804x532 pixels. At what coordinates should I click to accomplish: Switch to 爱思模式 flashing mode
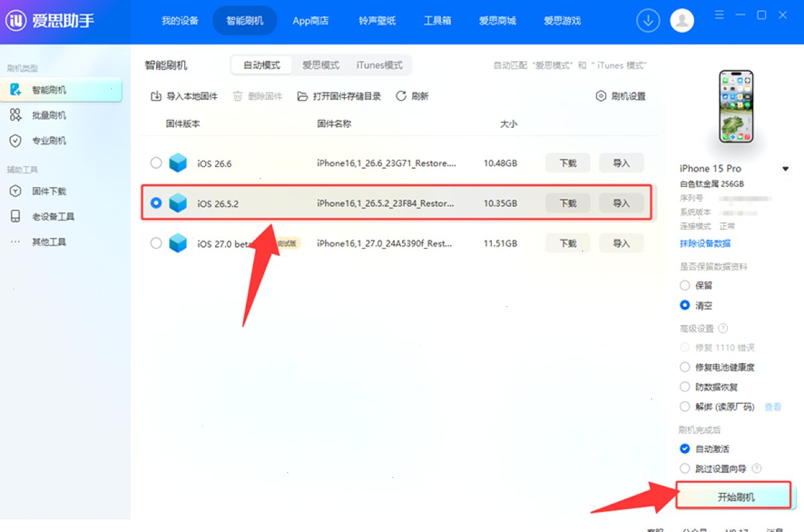(321, 65)
